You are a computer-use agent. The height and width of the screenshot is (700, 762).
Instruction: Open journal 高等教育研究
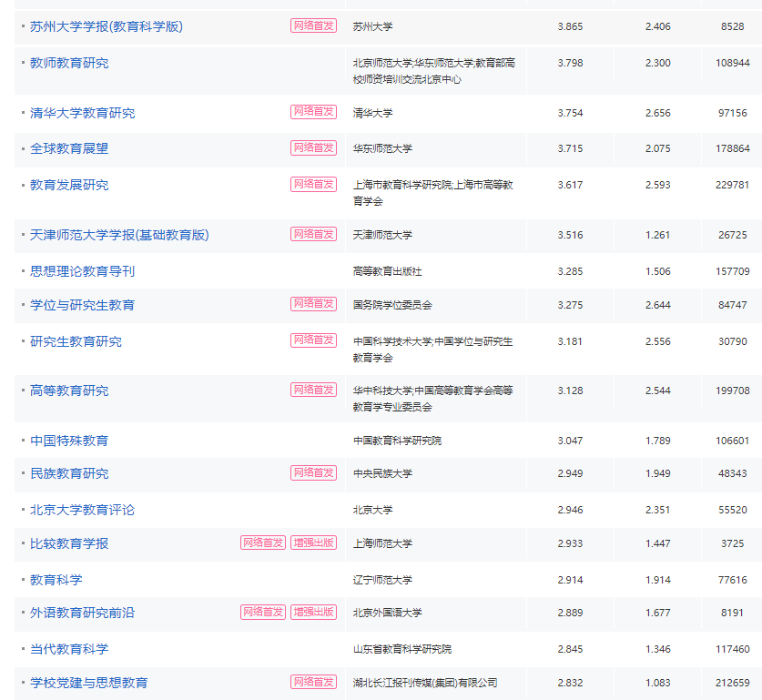coord(69,391)
